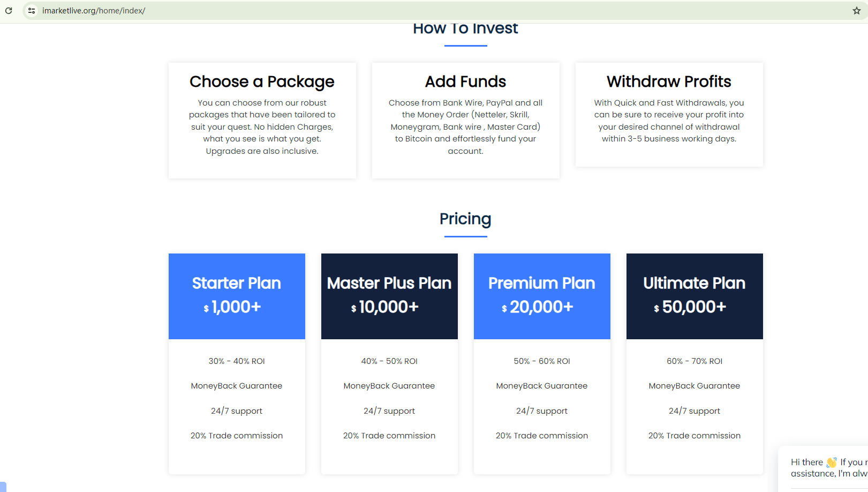Select the Starter Plan header
868x492 pixels.
tap(237, 283)
